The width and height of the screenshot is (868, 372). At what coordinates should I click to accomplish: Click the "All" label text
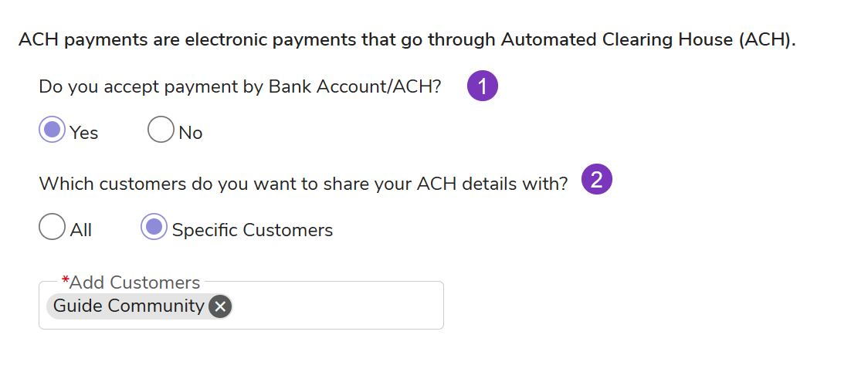click(x=81, y=230)
